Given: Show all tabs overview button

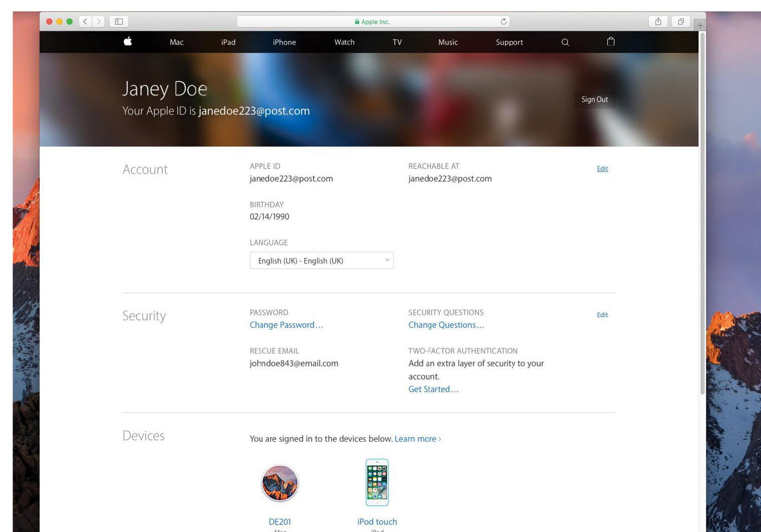Looking at the screenshot, I should pos(681,22).
